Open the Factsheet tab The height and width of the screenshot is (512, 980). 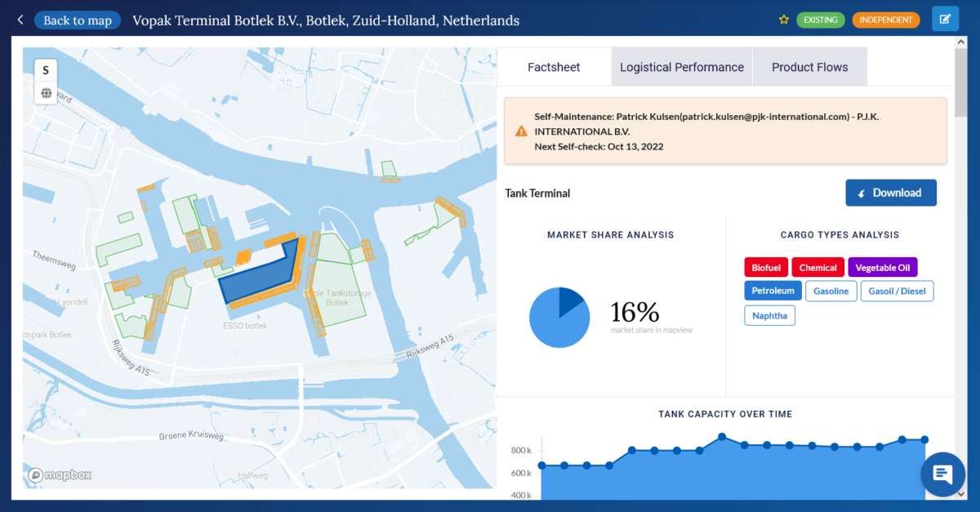coord(554,67)
